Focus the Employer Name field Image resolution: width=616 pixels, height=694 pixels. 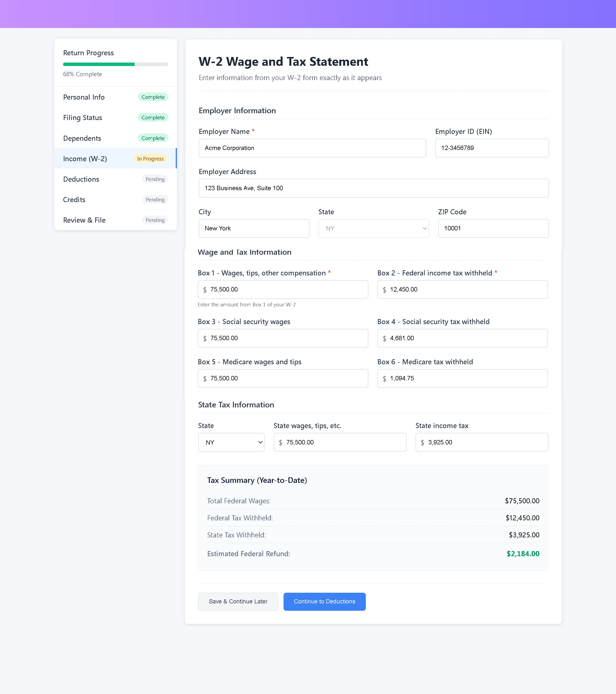click(312, 148)
